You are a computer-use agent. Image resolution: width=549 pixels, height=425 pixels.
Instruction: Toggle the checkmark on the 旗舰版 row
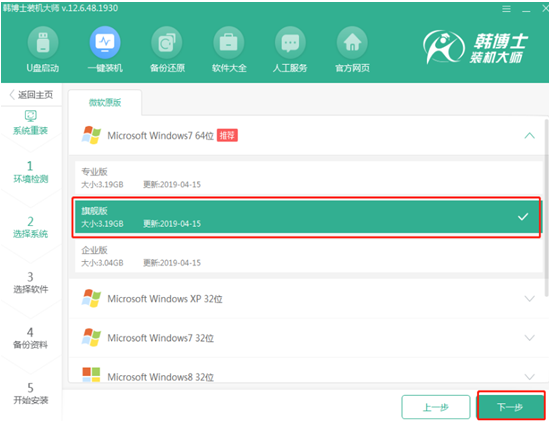point(523,217)
